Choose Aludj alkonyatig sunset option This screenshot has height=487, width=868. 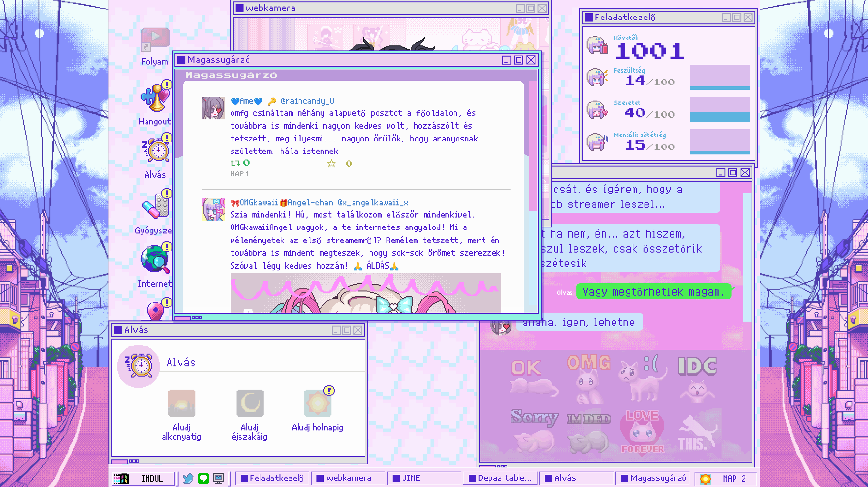pyautogui.click(x=182, y=403)
